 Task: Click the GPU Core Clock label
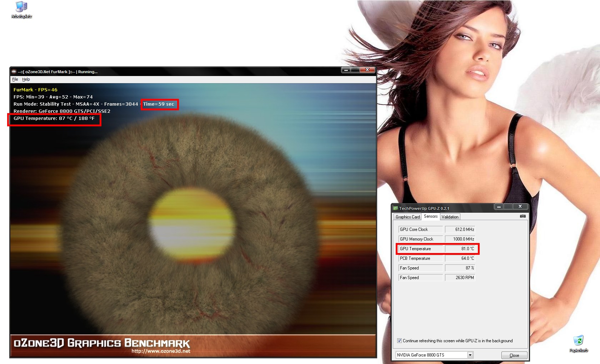[420, 229]
